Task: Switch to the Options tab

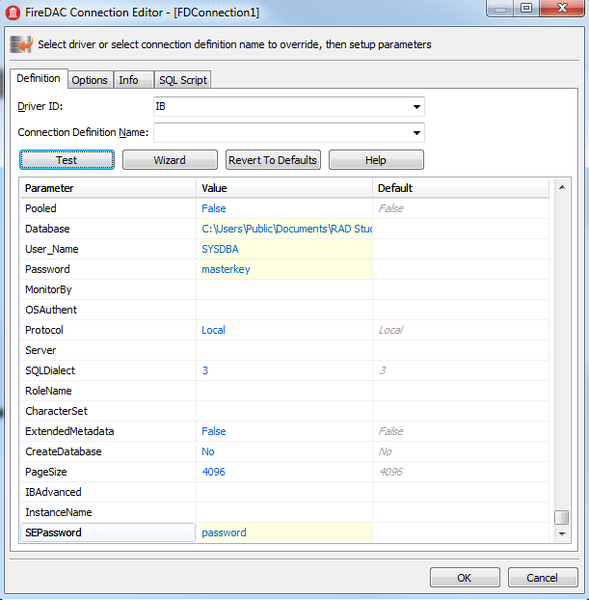Action: tap(90, 80)
